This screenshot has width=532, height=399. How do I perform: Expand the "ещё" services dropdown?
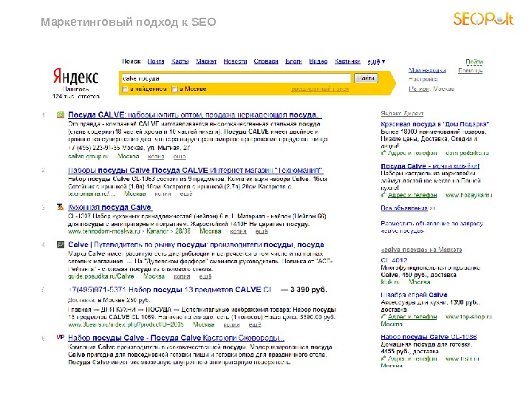coord(376,61)
